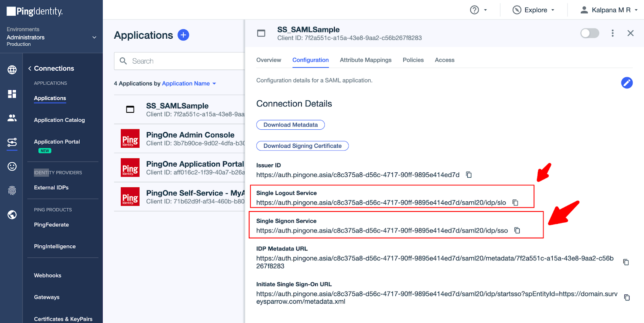Click the Issuer ID URL text
The width and height of the screenshot is (644, 323).
click(x=358, y=175)
